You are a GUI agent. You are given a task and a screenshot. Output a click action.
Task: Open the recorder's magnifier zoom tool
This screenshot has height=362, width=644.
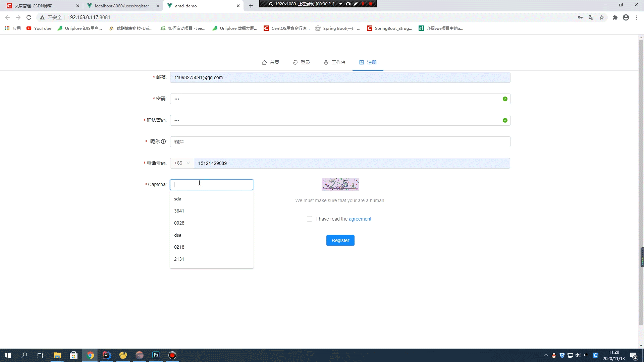coord(270,4)
